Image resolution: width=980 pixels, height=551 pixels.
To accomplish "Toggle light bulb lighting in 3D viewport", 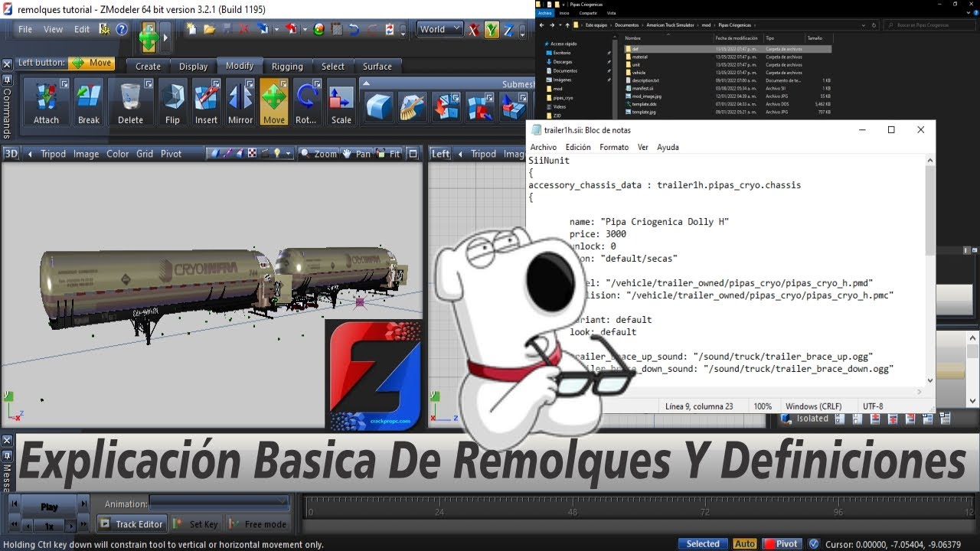I will (x=276, y=154).
